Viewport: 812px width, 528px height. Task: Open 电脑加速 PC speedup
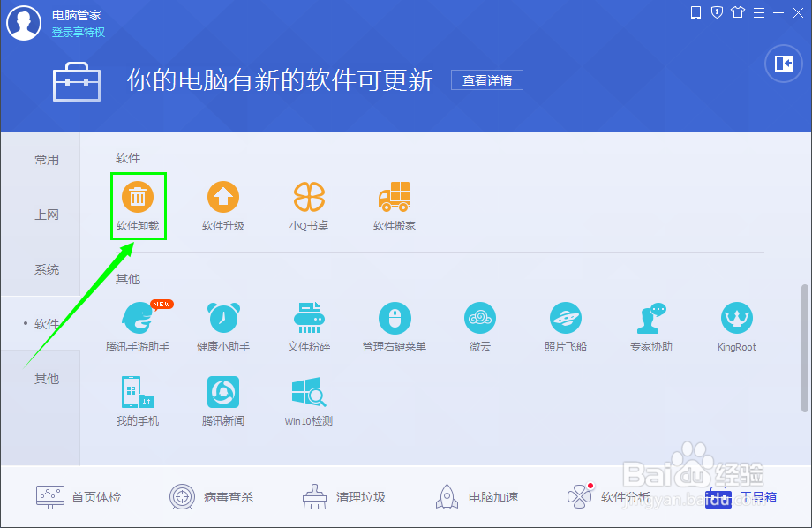477,497
